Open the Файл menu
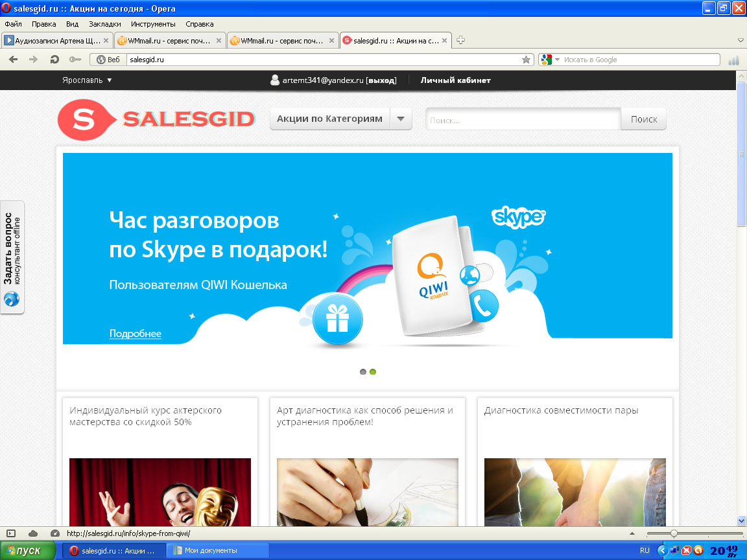Image resolution: width=747 pixels, height=560 pixels. coord(14,24)
